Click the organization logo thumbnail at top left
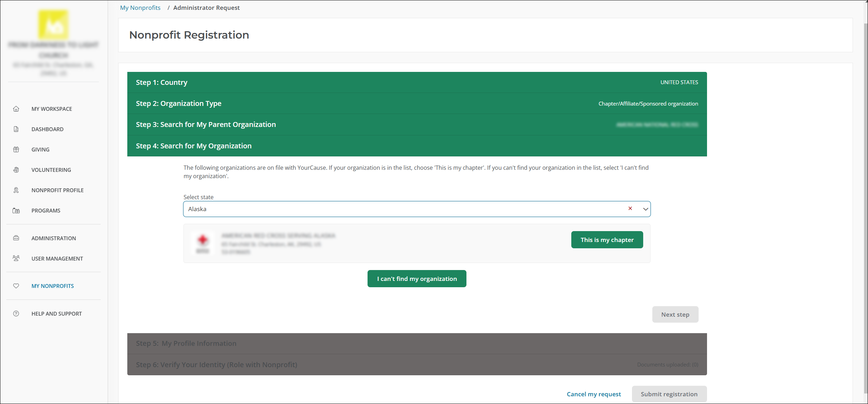This screenshot has width=868, height=404. tap(53, 25)
